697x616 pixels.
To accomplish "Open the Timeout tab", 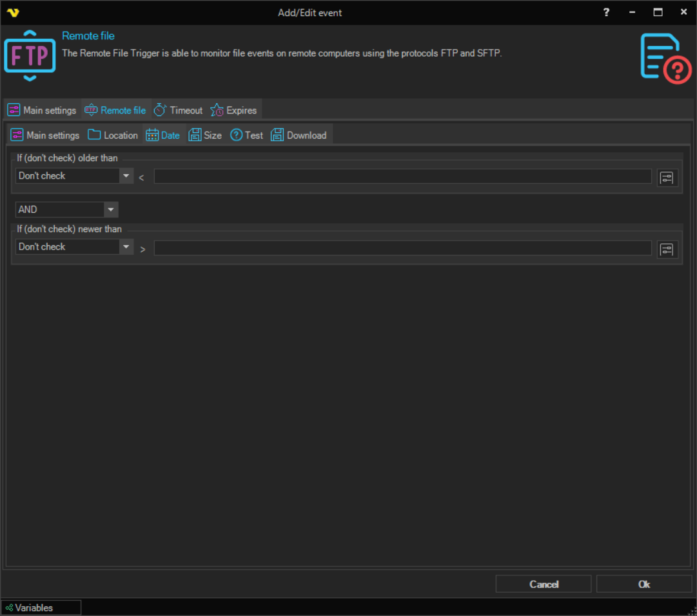I will tap(179, 110).
